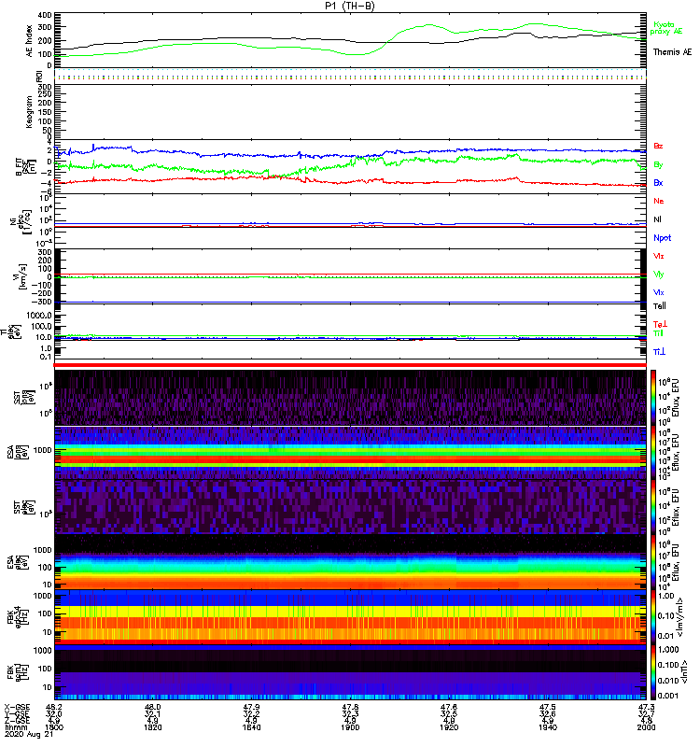Screen dimensions: 700x747
Task: Click the red "Viz" velocity legend label
Action: tap(659, 255)
